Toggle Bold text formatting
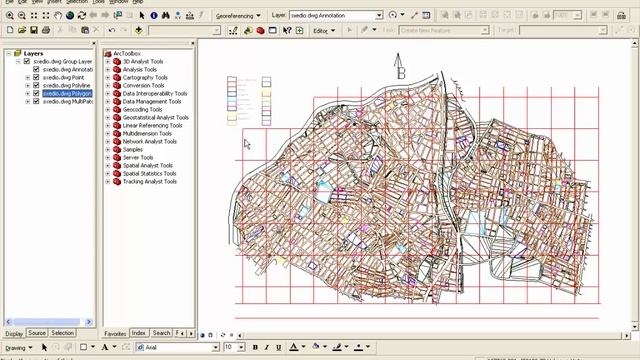This screenshot has height=360, width=640. click(x=255, y=347)
